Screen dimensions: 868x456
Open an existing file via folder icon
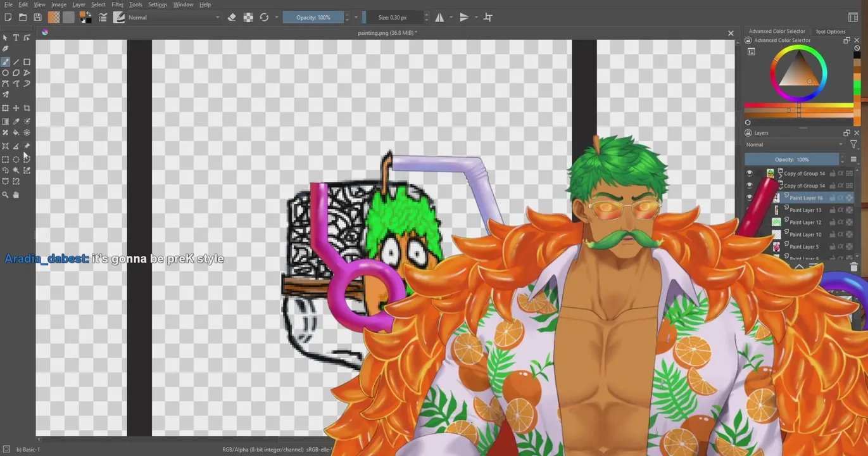pos(23,18)
